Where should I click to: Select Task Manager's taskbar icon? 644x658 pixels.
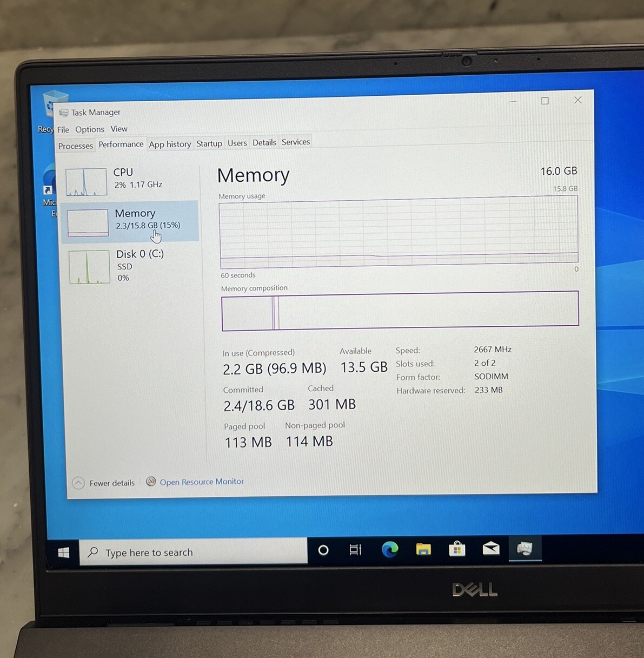pyautogui.click(x=525, y=548)
